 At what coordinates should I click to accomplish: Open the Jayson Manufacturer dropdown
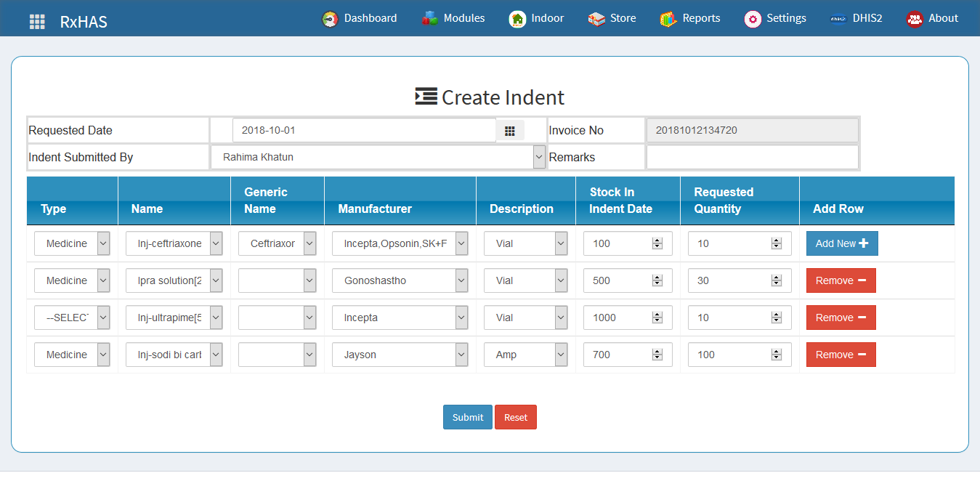[x=400, y=355]
